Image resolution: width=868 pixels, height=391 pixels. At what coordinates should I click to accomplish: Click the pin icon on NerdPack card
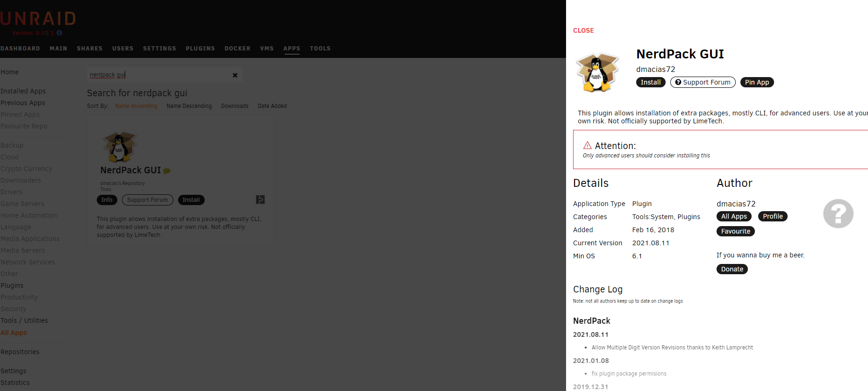click(260, 200)
